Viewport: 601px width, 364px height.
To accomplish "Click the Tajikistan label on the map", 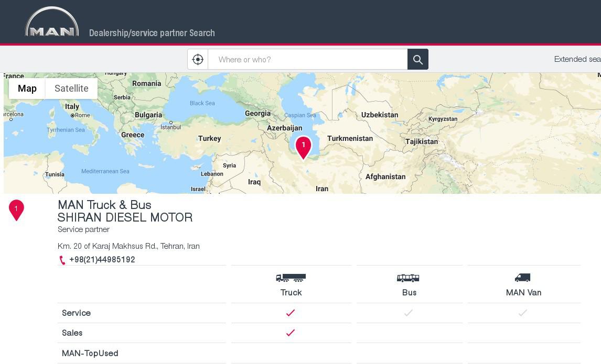I will 422,141.
